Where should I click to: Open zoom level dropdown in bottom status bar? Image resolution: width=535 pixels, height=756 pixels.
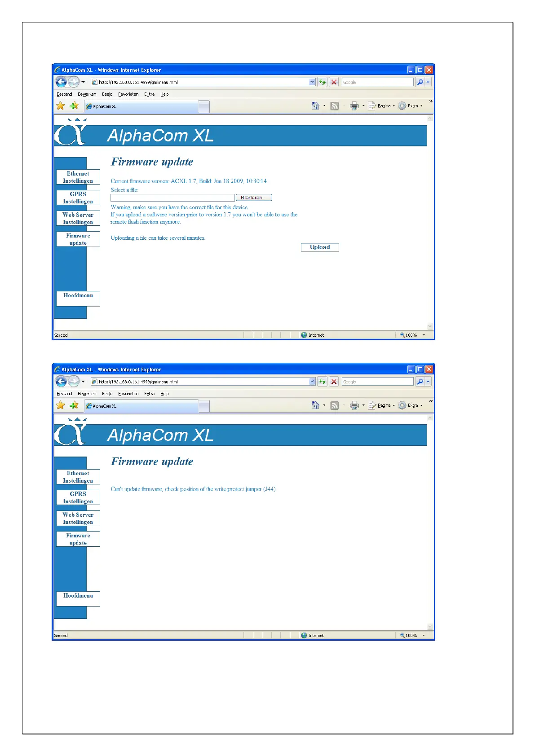point(424,635)
